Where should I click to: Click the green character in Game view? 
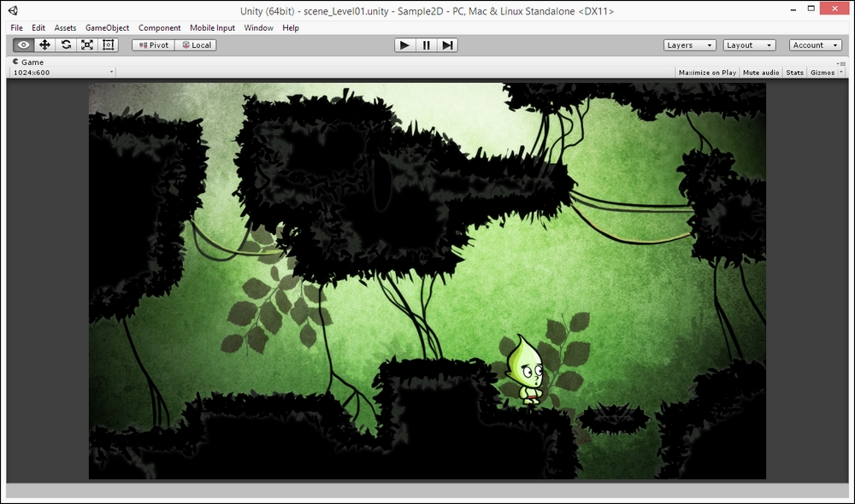click(x=526, y=369)
